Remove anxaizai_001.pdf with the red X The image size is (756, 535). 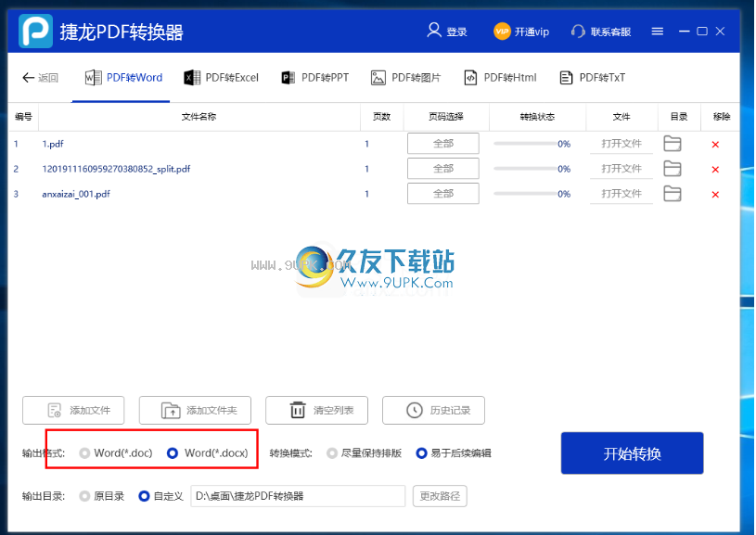tap(715, 195)
